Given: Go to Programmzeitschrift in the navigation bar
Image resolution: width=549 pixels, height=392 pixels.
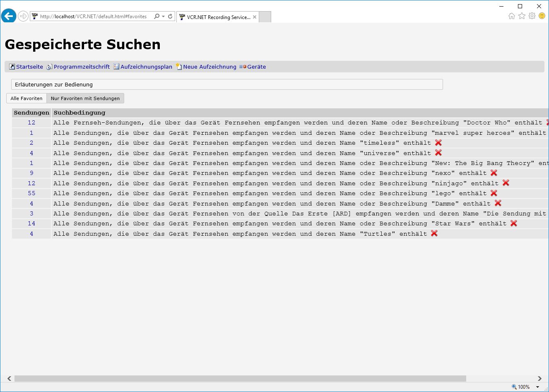Looking at the screenshot, I should click(82, 67).
